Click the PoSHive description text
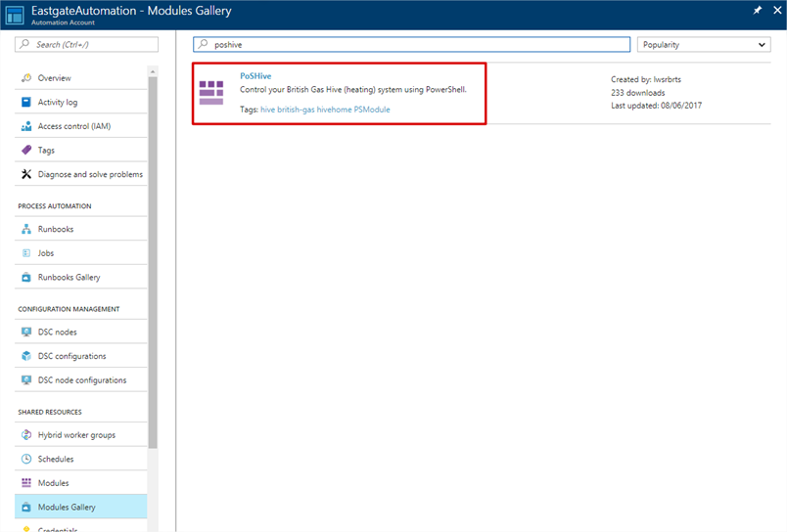 click(353, 90)
